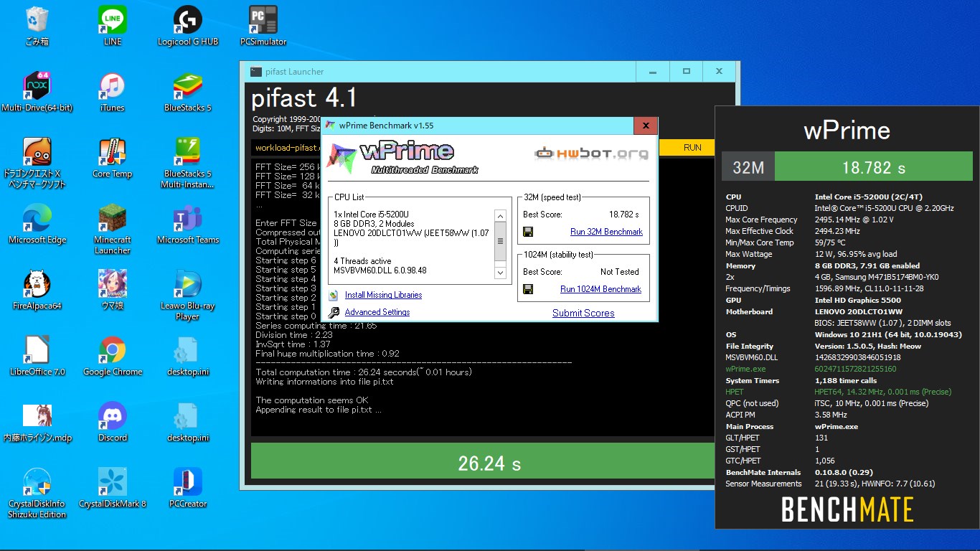Open Google Chrome desktop icon
Screen dimensions: 980x551
[113, 356]
